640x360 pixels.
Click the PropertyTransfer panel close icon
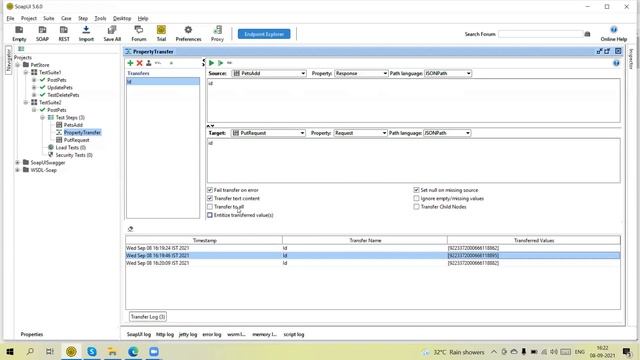618,51
